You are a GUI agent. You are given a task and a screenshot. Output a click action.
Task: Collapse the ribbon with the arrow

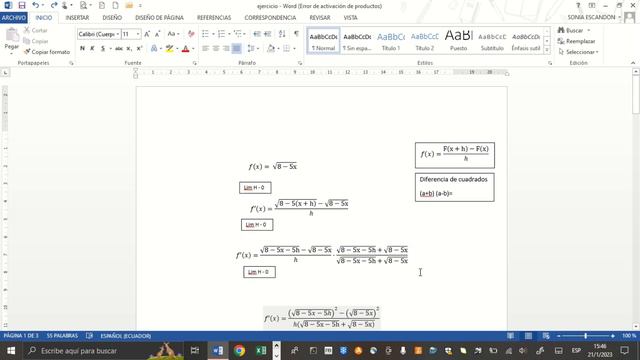(633, 63)
